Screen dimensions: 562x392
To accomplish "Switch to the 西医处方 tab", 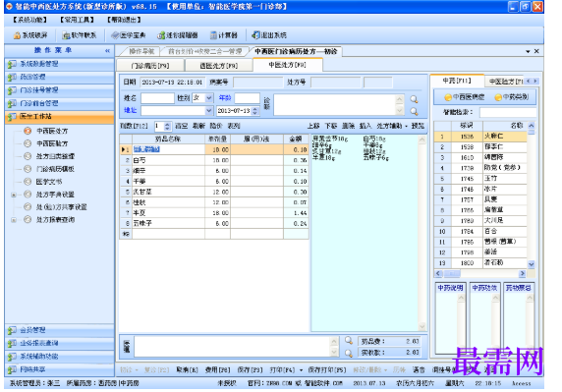I will click(219, 66).
